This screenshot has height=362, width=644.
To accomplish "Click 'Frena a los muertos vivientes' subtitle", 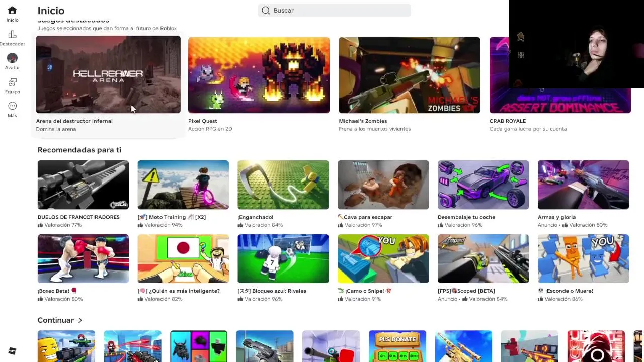I will (x=375, y=129).
